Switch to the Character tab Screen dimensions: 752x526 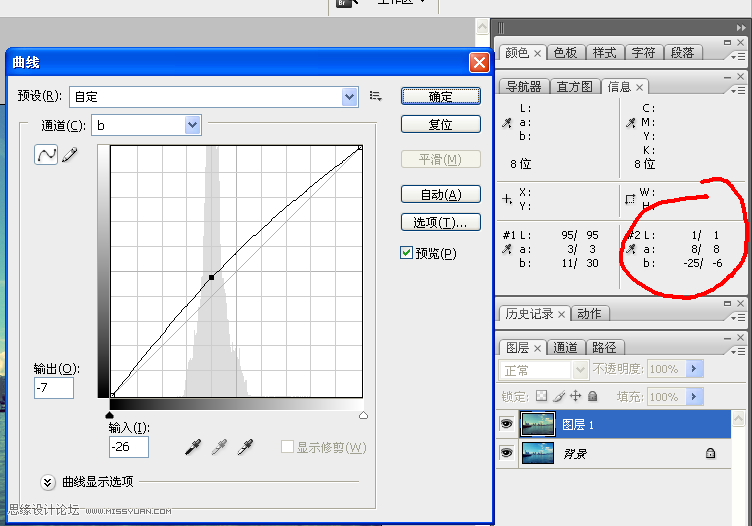(643, 52)
